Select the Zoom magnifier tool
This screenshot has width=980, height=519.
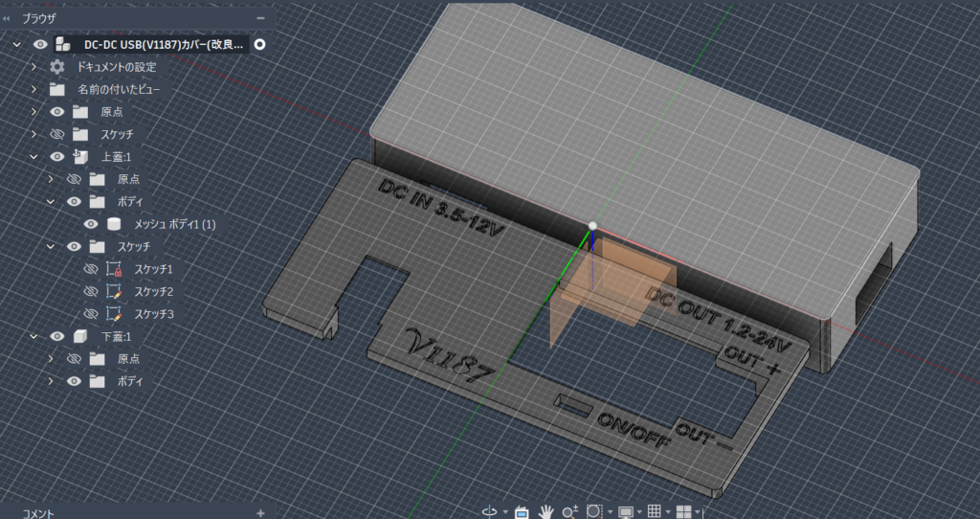(x=569, y=511)
